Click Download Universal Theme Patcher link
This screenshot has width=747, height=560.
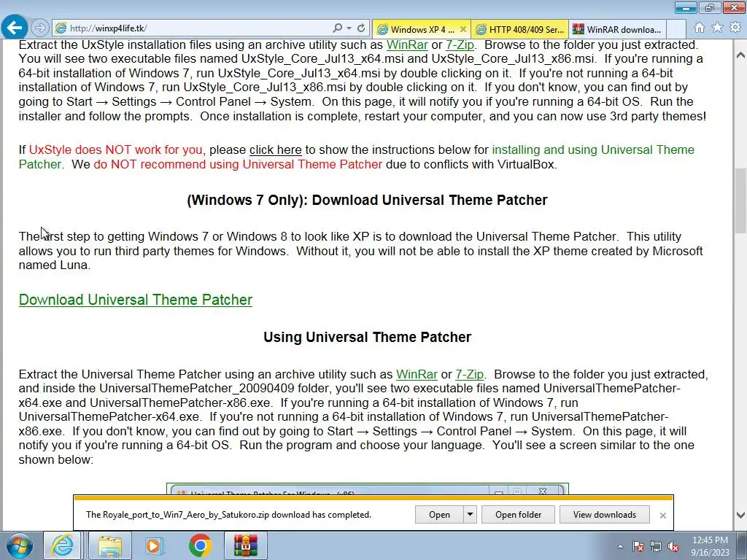135,300
